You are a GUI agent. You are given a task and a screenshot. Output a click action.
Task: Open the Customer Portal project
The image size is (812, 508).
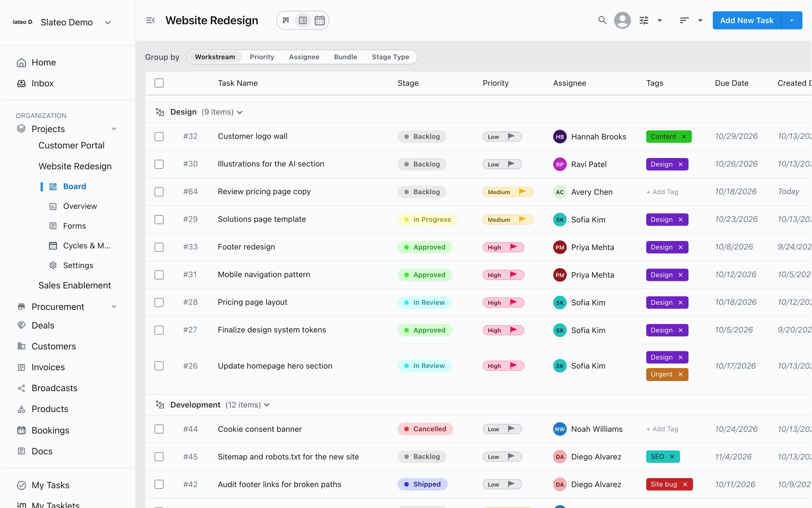[71, 145]
